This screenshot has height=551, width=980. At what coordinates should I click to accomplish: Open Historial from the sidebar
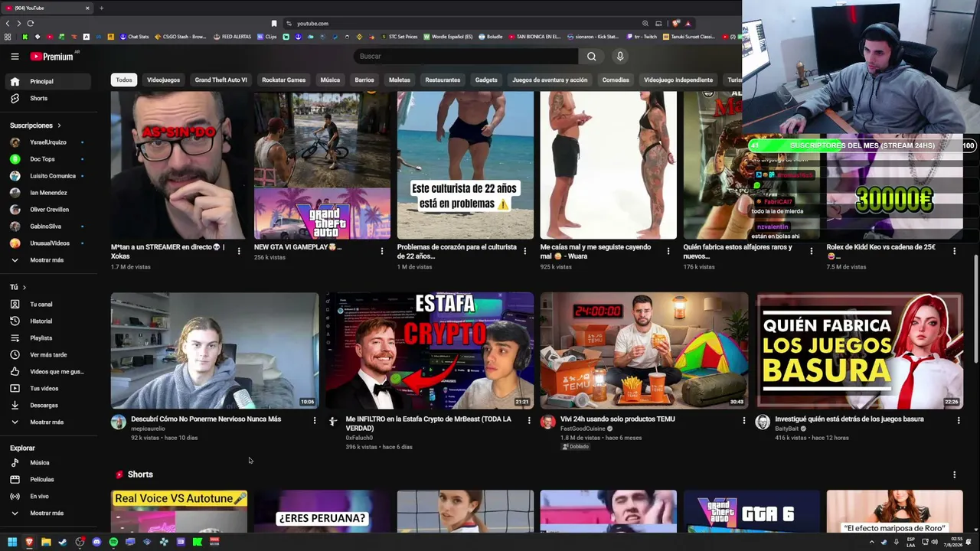coord(49,321)
